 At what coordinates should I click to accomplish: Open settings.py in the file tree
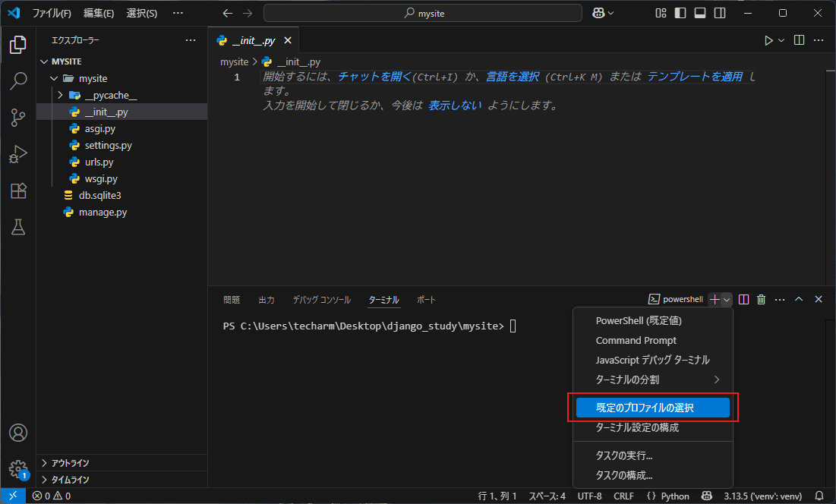coord(121,146)
